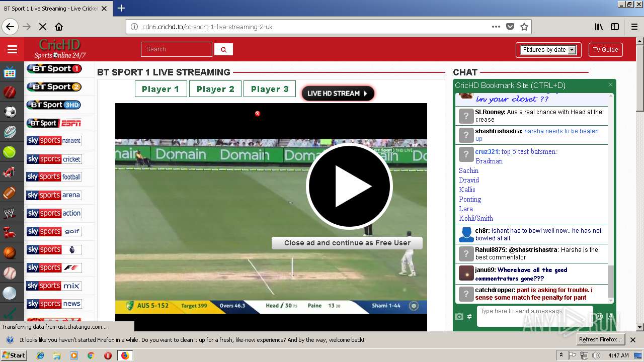Viewport: 644px width, 362px height.
Task: Open BT Sport 2 channel
Action: pos(54,86)
